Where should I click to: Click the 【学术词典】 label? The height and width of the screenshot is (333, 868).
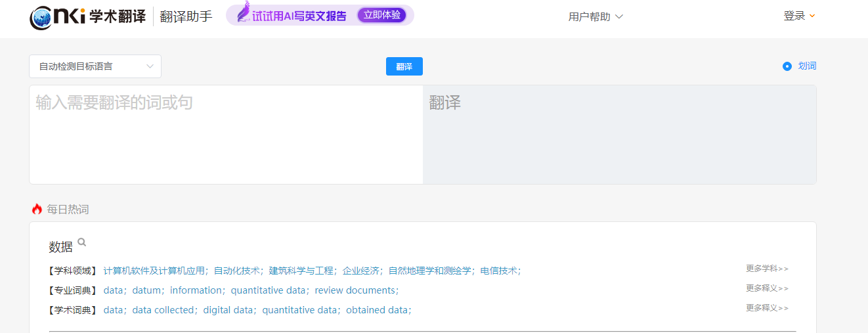[x=73, y=310]
